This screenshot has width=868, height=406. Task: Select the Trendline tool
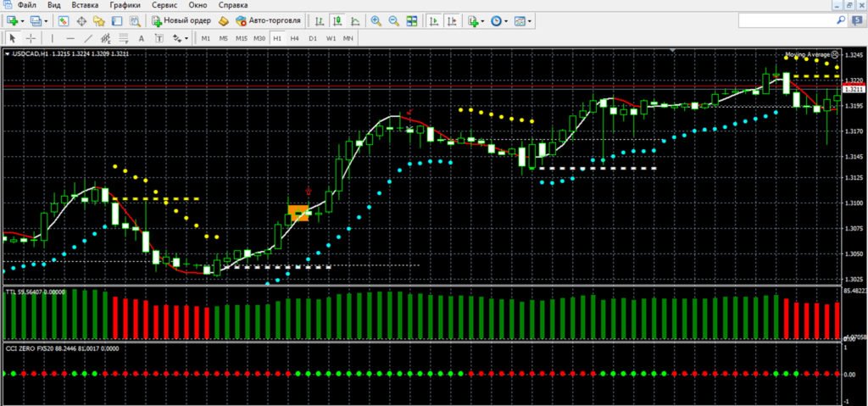pos(88,38)
